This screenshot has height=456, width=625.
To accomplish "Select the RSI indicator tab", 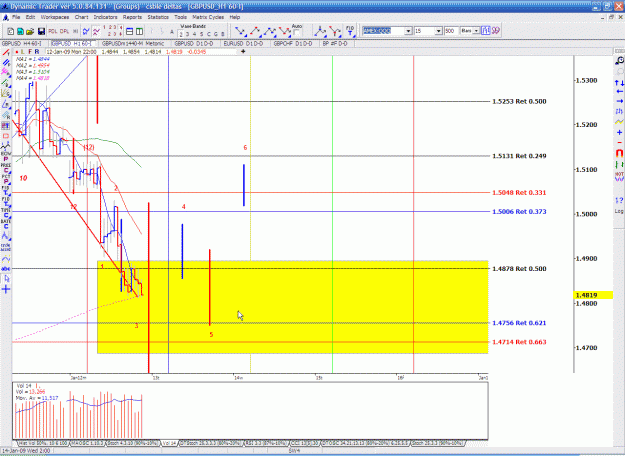I will pos(267,443).
